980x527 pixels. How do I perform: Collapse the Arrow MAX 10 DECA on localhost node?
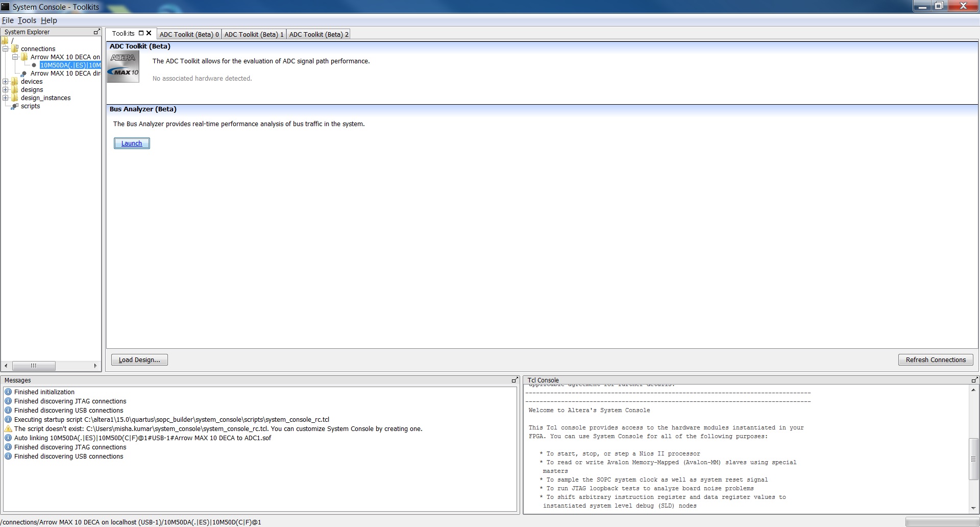tap(15, 57)
